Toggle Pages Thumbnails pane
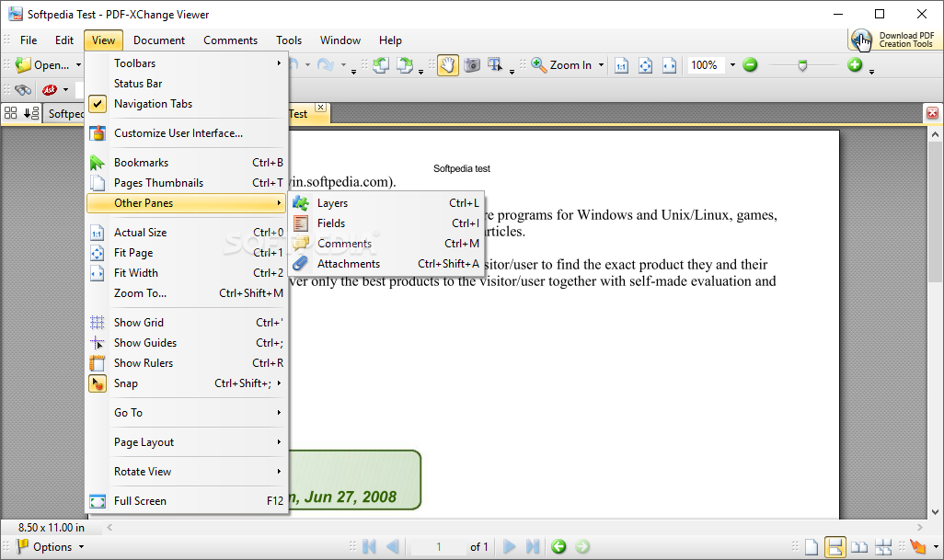This screenshot has height=560, width=944. click(x=187, y=183)
